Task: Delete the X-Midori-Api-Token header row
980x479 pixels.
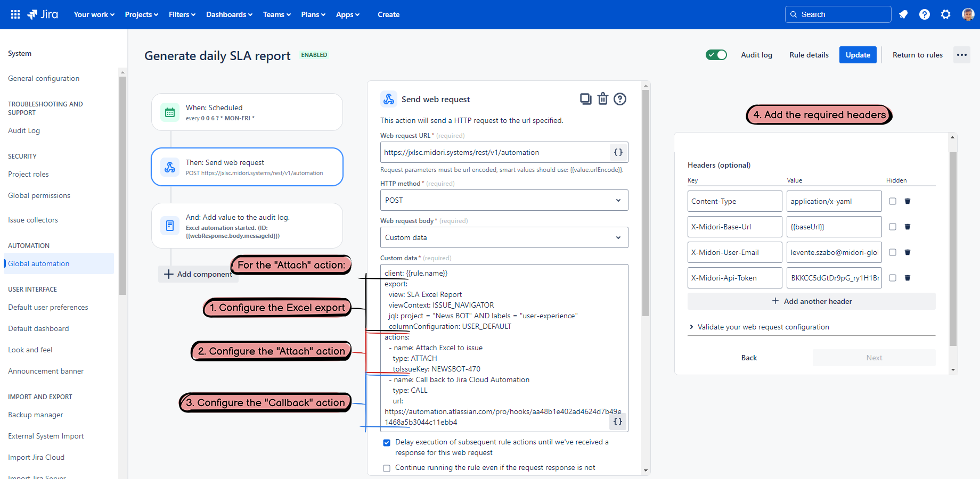Action: point(908,278)
